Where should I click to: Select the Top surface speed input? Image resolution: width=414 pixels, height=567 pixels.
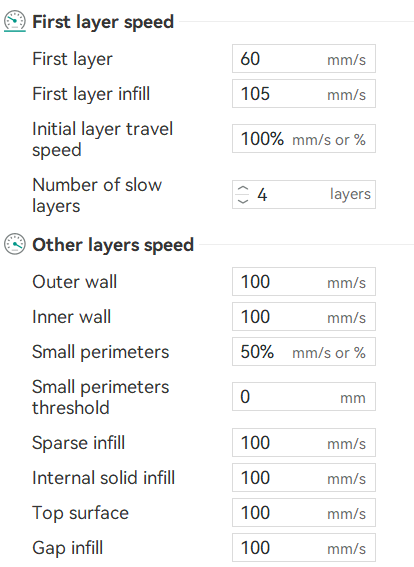(x=304, y=512)
